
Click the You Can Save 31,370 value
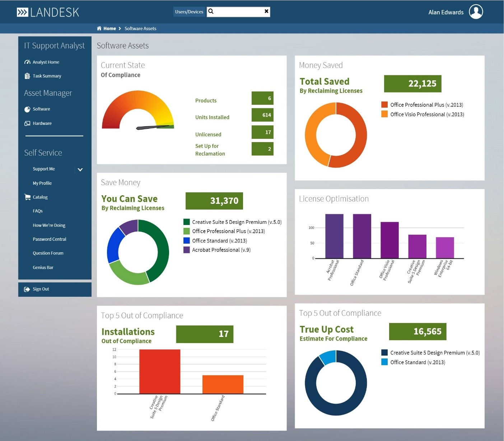[214, 201]
